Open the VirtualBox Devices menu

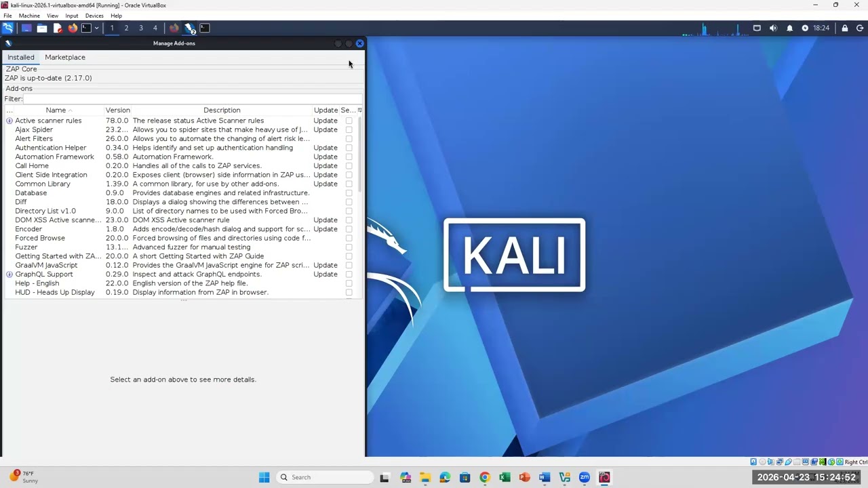(x=94, y=16)
